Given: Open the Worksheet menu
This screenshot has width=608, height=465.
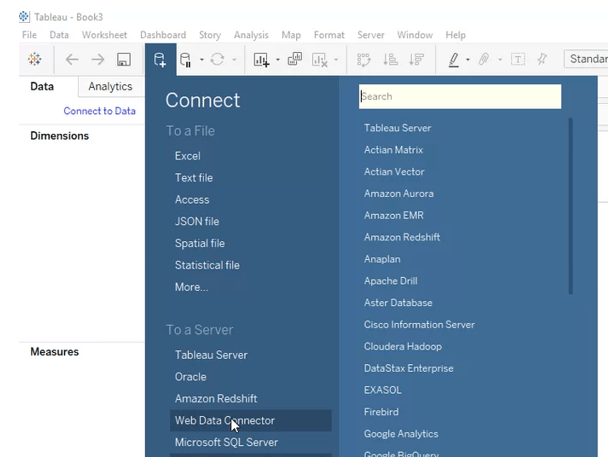Looking at the screenshot, I should pyautogui.click(x=104, y=35).
